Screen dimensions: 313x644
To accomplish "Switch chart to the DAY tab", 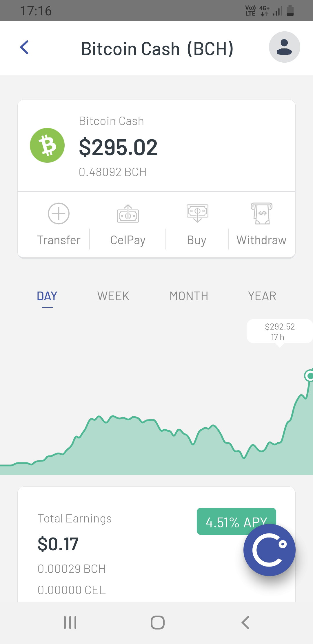I will 47,296.
